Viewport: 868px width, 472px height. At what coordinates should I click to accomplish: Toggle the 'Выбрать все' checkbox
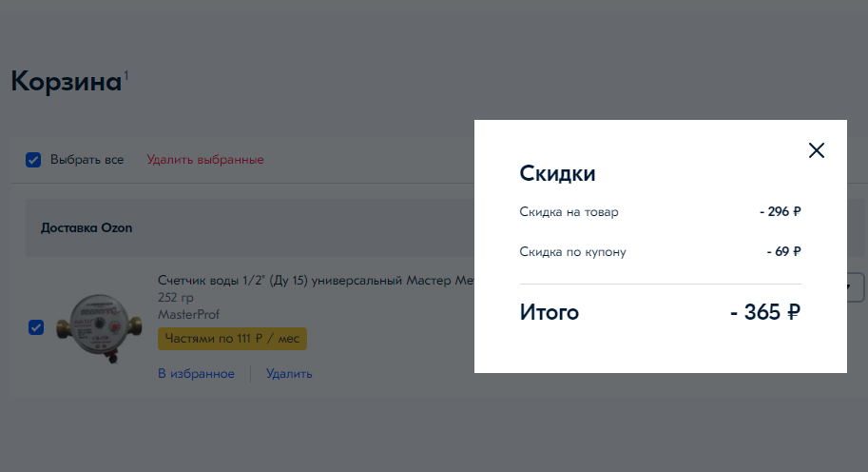33,160
